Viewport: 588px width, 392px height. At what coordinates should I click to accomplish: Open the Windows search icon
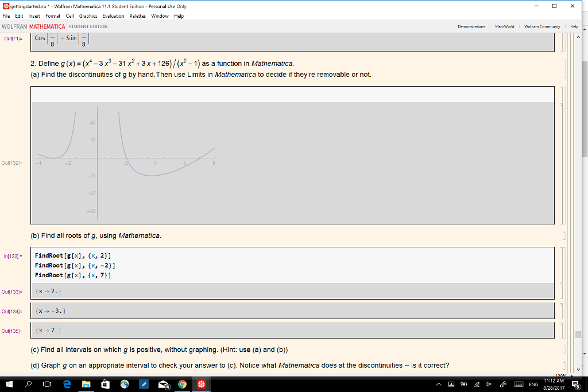28,384
